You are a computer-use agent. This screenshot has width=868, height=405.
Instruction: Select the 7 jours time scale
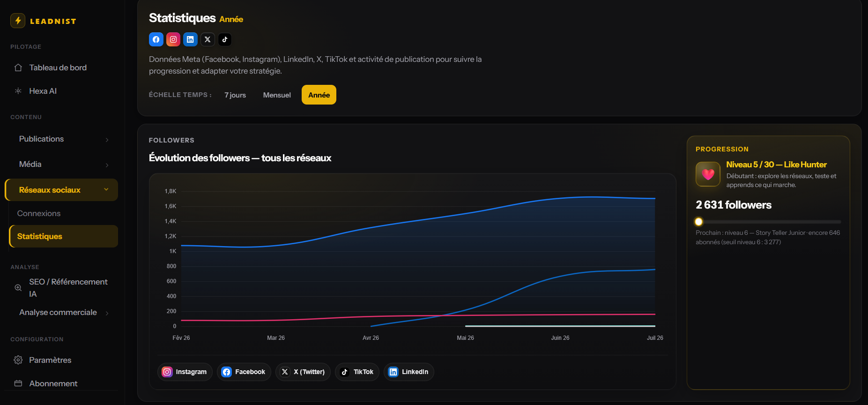tap(235, 95)
